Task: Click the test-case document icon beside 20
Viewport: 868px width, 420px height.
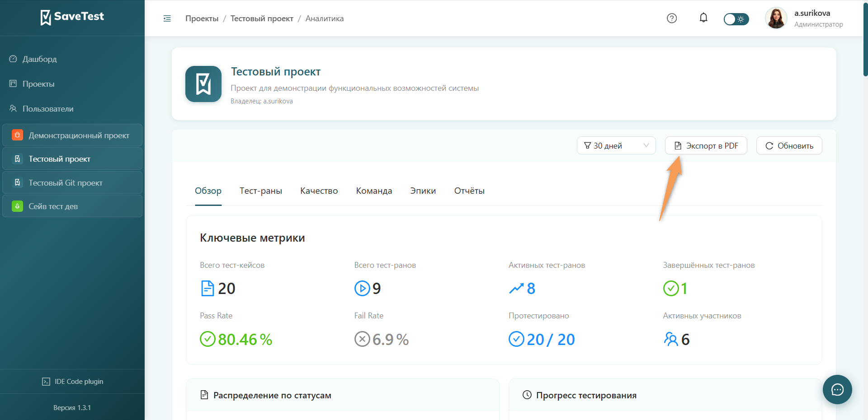Action: pyautogui.click(x=208, y=288)
